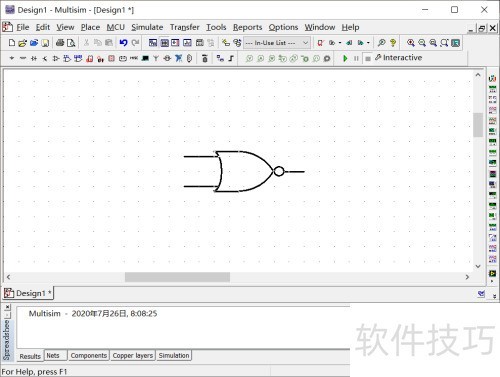
Task: Select the Design1 document tab
Action: (28, 293)
